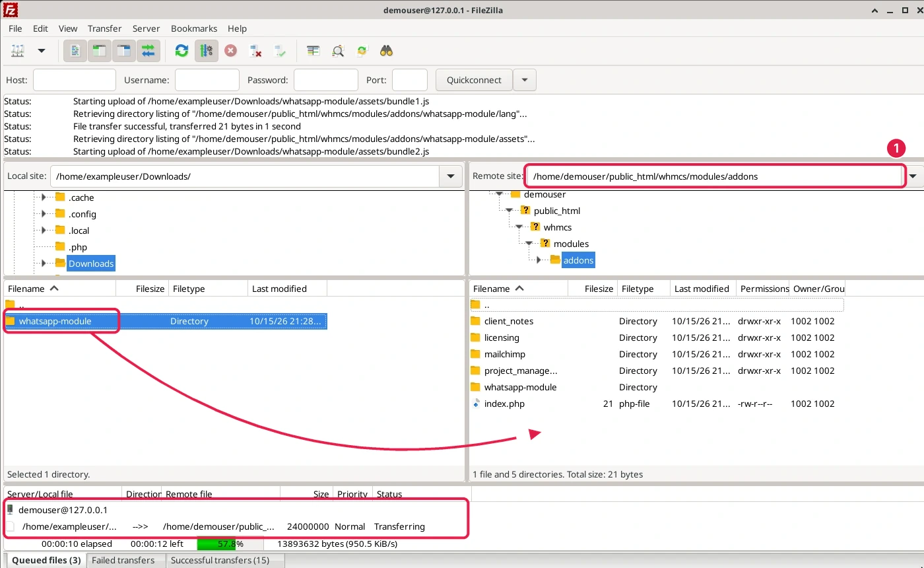Click the Port input field
The image size is (924, 568).
coord(410,80)
